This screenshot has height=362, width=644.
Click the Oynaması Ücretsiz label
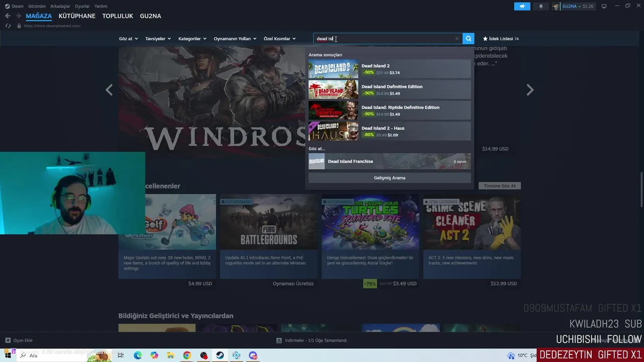[293, 284]
